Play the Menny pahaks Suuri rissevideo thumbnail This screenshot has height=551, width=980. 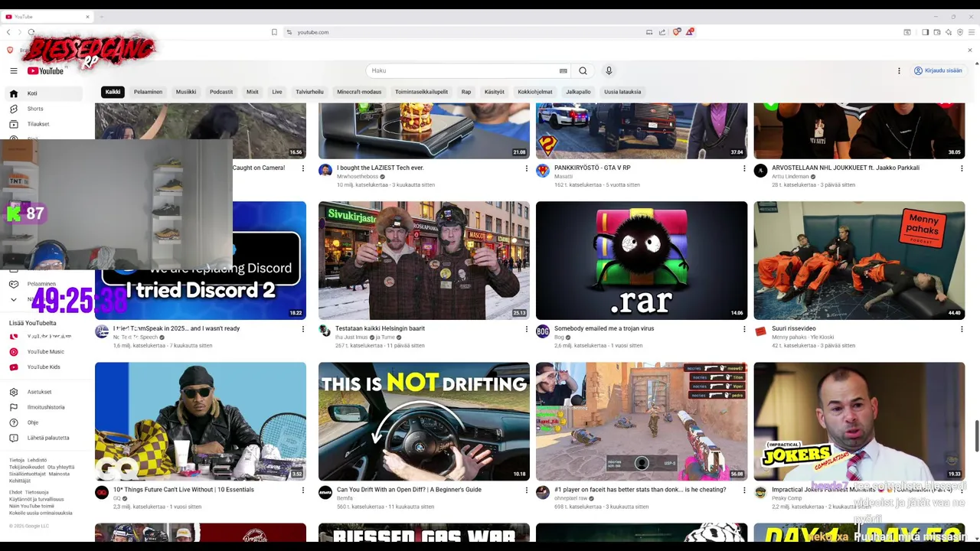859,260
